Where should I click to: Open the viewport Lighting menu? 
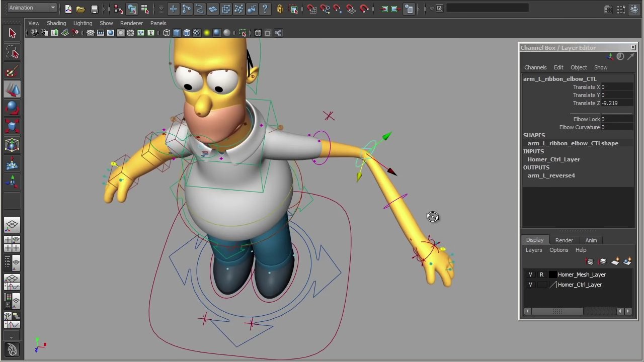click(x=83, y=23)
